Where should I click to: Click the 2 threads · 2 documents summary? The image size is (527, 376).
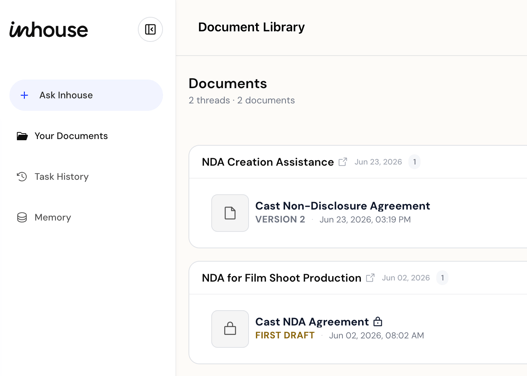point(242,100)
